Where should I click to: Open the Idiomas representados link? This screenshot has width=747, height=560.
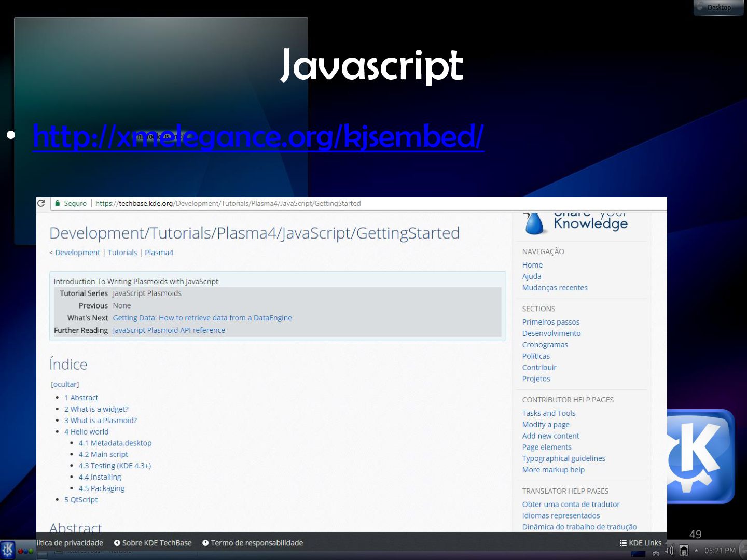point(561,516)
